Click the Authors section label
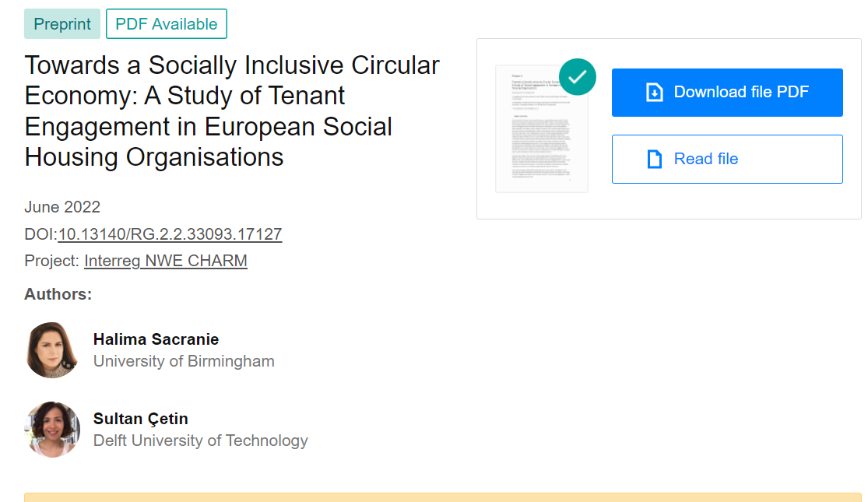The image size is (868, 502). [58, 294]
